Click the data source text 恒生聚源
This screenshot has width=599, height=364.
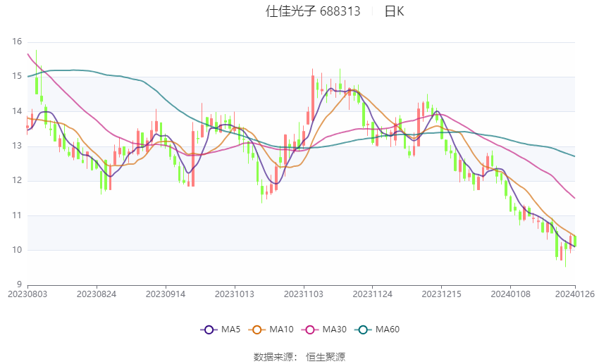[x=326, y=357]
